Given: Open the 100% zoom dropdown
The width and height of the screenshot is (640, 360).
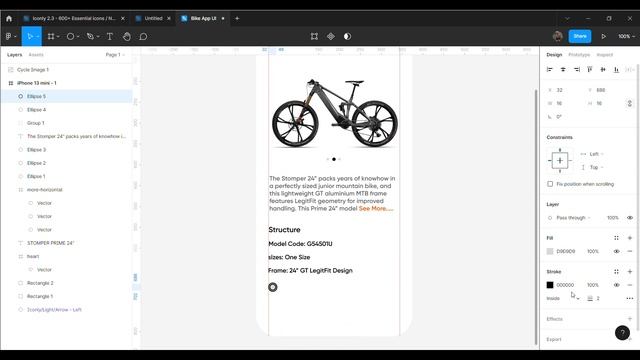Looking at the screenshot, I should point(626,36).
